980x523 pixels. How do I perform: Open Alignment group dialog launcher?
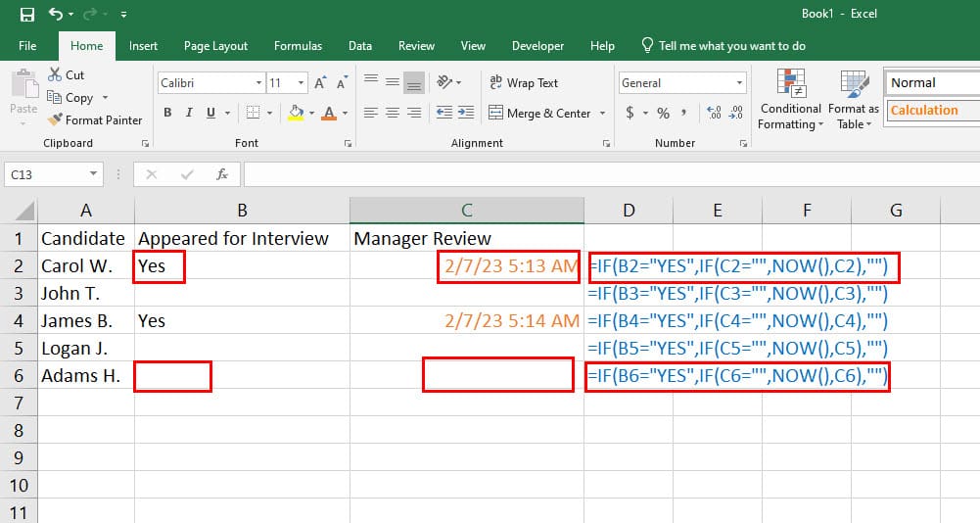coord(606,143)
